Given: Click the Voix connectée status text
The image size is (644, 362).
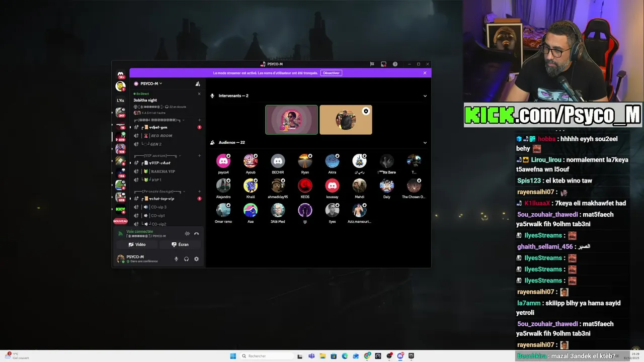Looking at the screenshot, I should click(x=139, y=232).
